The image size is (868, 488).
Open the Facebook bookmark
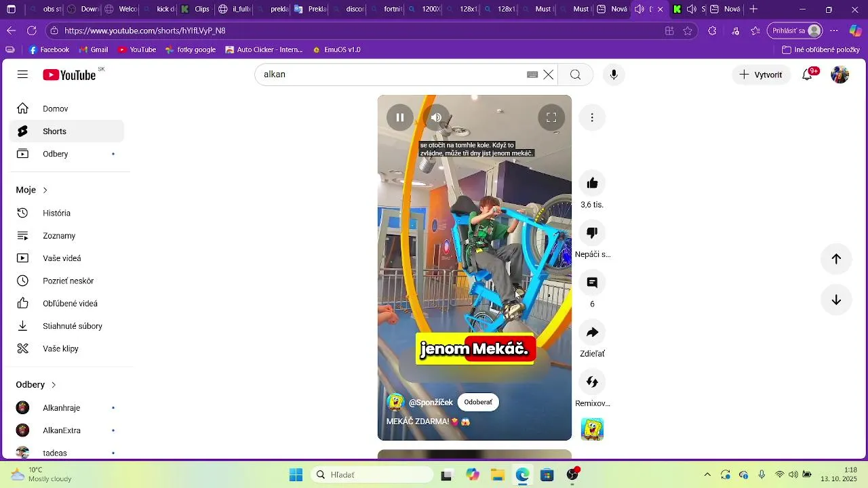[49, 49]
